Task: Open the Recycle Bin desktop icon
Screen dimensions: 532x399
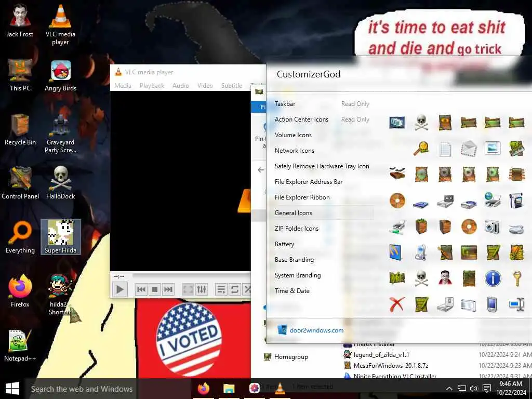Action: (x=20, y=129)
